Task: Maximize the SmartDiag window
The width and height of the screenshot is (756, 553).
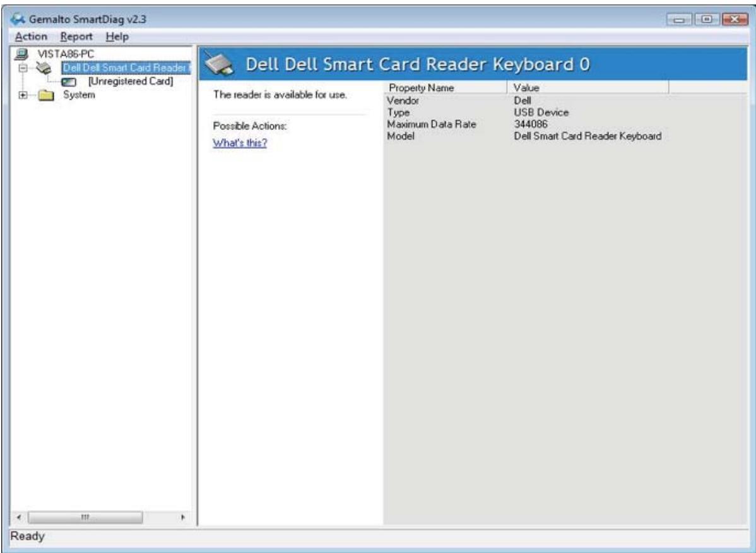Action: point(707,20)
